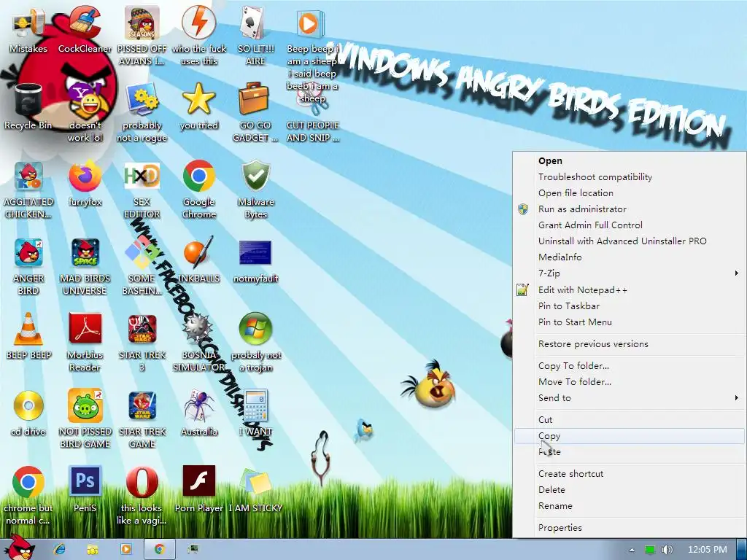Open Internet Explorer from the taskbar
The height and width of the screenshot is (560, 747).
pyautogui.click(x=60, y=550)
